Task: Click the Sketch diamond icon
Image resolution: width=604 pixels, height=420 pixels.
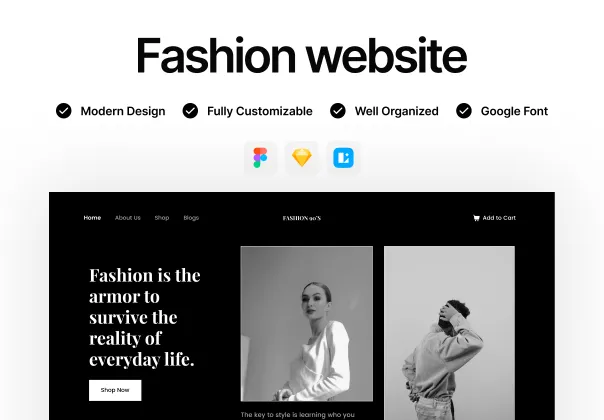Action: click(x=302, y=158)
